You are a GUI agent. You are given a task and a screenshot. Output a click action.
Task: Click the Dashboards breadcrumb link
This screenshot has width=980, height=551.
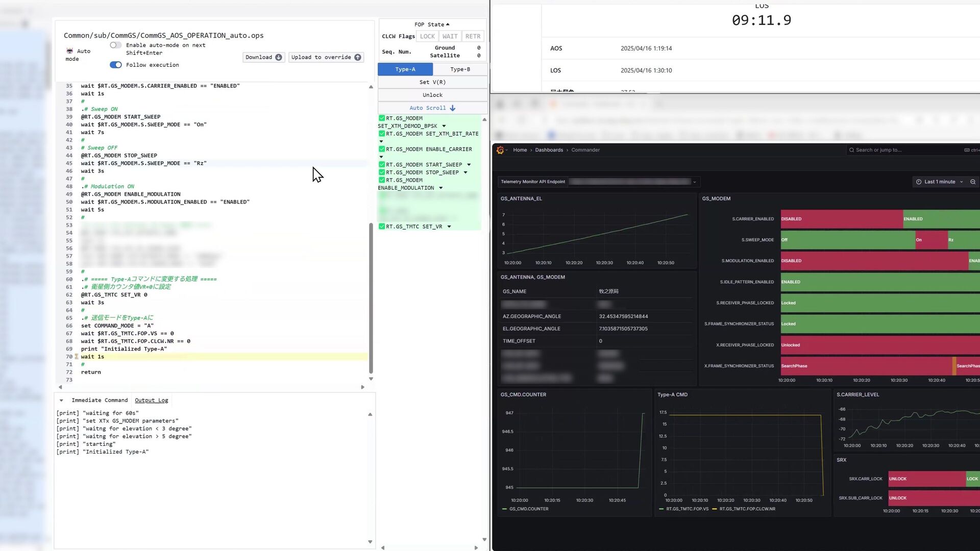[549, 150]
